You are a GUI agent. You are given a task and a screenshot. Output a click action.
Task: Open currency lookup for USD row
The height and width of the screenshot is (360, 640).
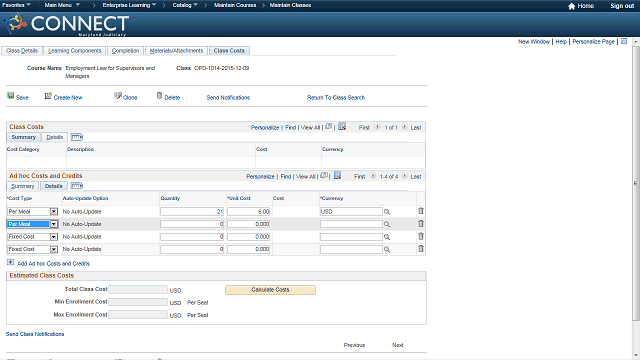[387, 212]
